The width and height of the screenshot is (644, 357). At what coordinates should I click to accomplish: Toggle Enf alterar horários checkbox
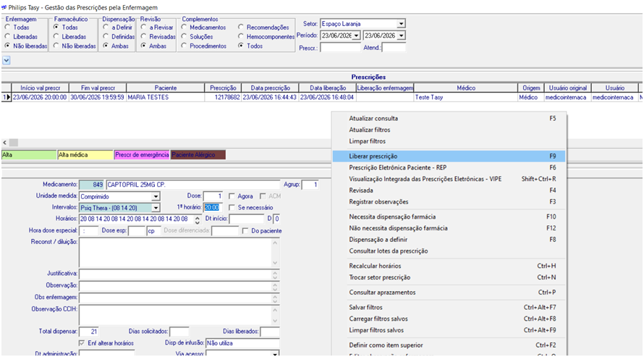click(81, 343)
